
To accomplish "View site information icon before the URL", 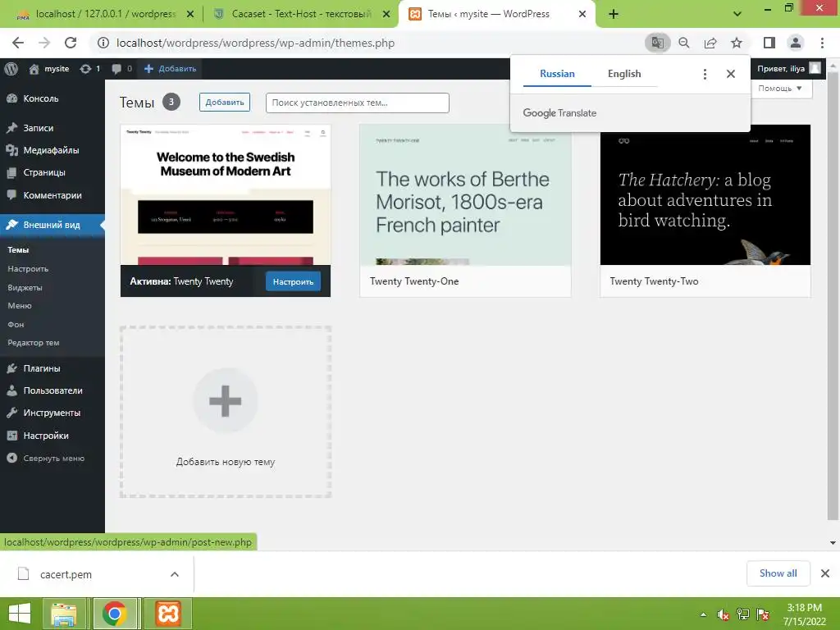I will pos(103,43).
